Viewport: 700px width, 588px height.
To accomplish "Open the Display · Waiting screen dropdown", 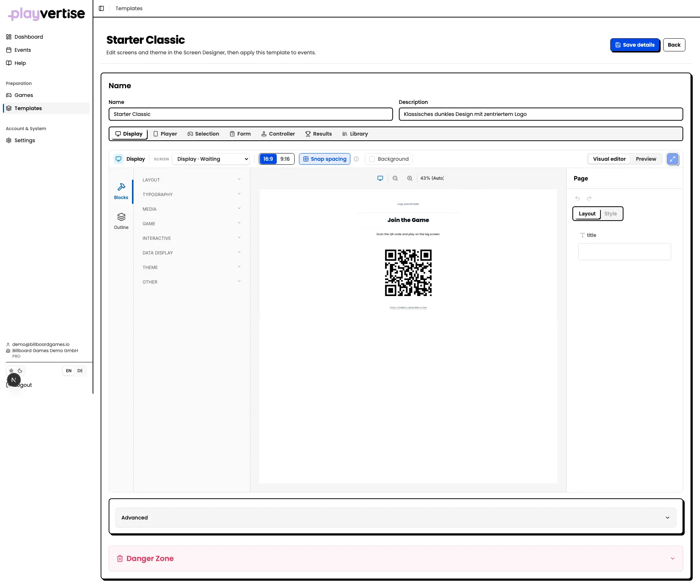I will 211,159.
